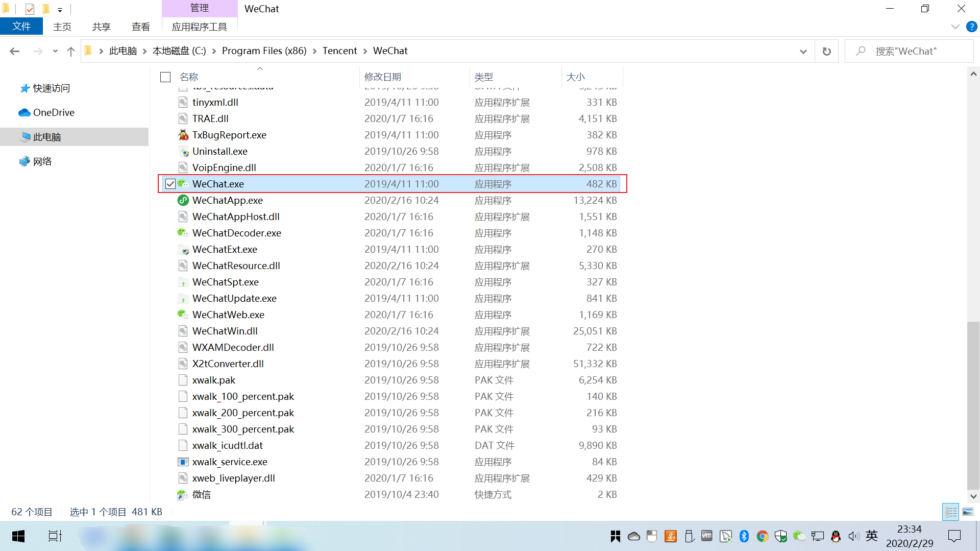Click the 搜索"WeChat" search box

point(909,51)
